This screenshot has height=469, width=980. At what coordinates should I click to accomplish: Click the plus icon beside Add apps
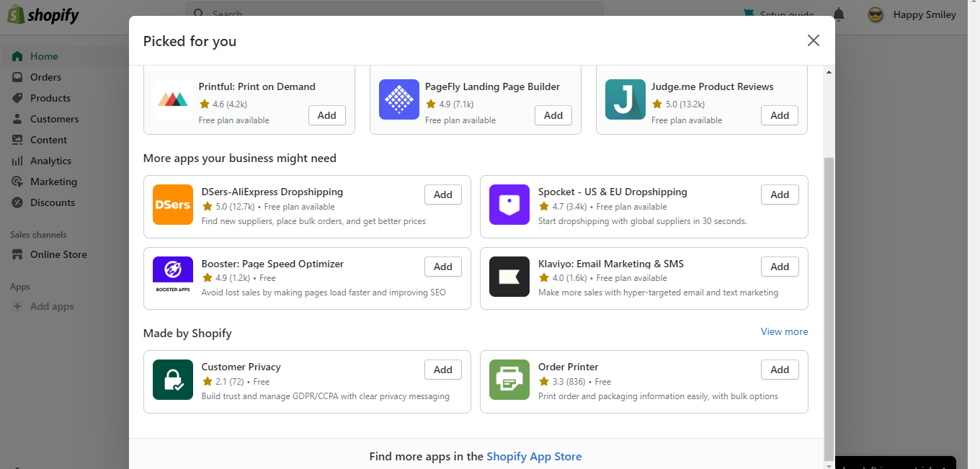click(17, 306)
